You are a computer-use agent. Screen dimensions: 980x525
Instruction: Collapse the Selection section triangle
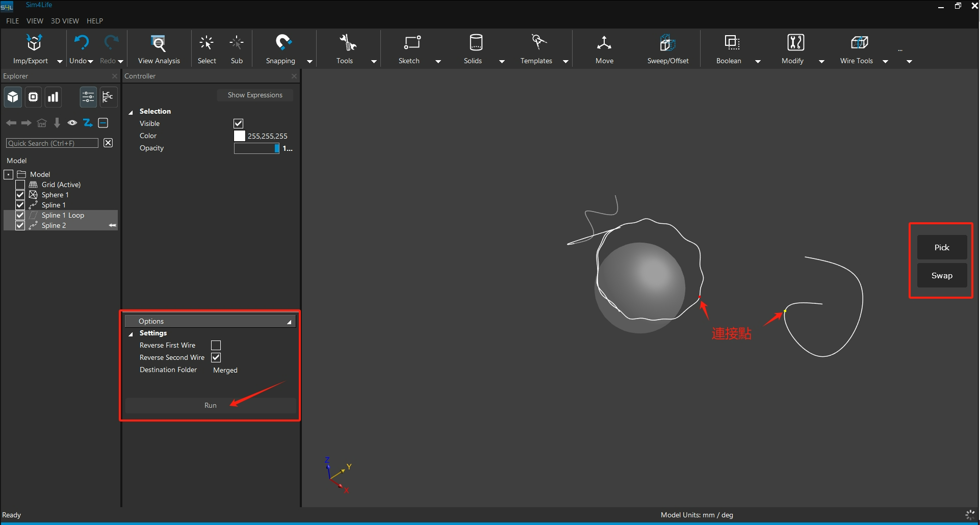coord(131,112)
